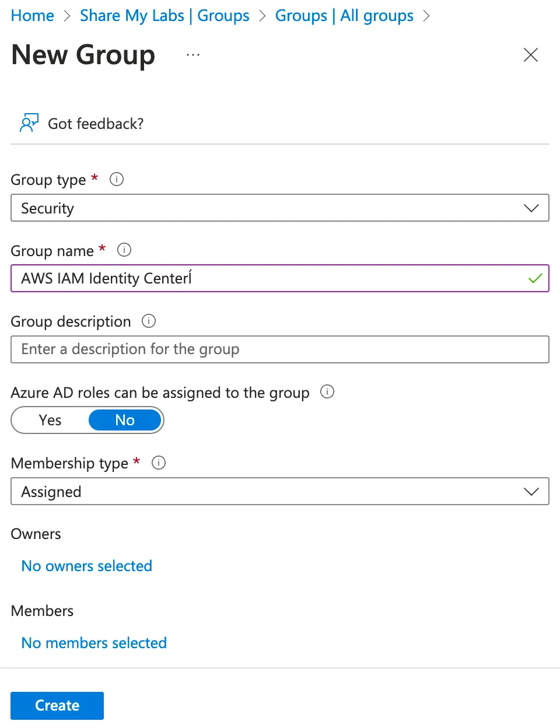This screenshot has width=560, height=728.
Task: Click the Got feedback person icon
Action: tap(29, 123)
